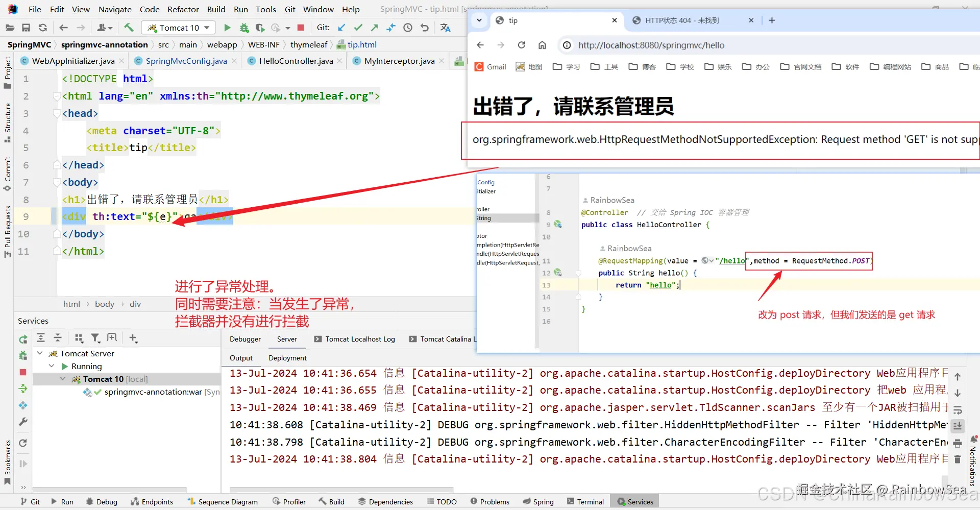Click the Open in New Tab Services icon
The height and width of the screenshot is (510, 980).
click(x=112, y=337)
